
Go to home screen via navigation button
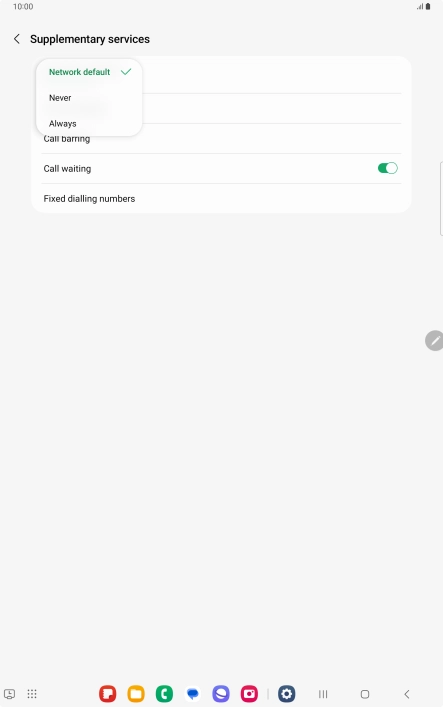coord(365,694)
